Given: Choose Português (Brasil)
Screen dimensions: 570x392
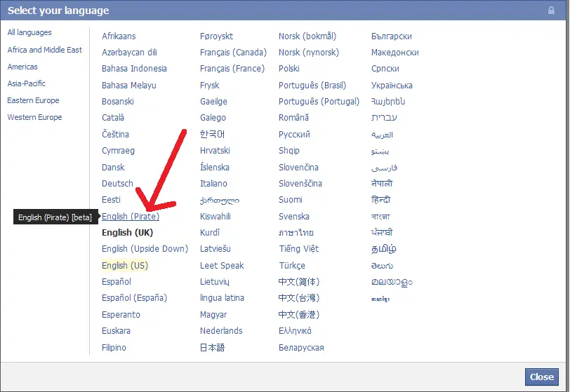Looking at the screenshot, I should (x=312, y=86).
